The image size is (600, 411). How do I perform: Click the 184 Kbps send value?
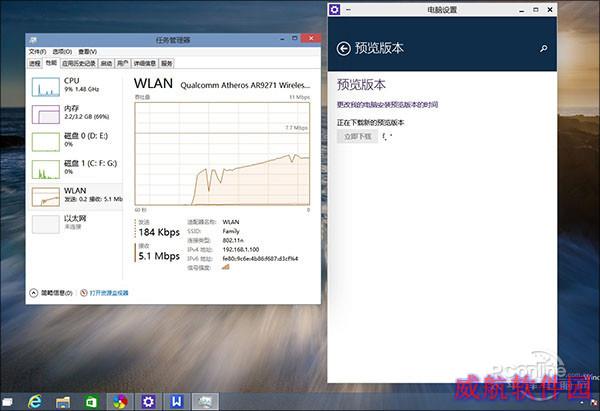coord(159,232)
